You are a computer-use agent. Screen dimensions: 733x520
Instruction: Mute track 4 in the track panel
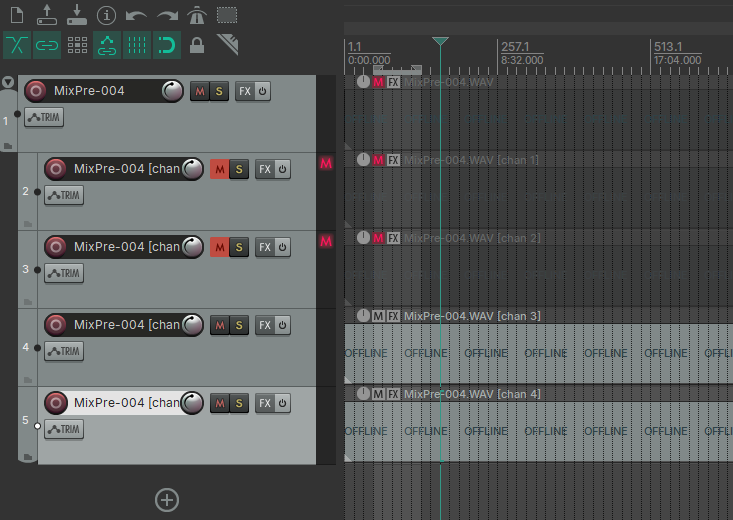point(220,325)
